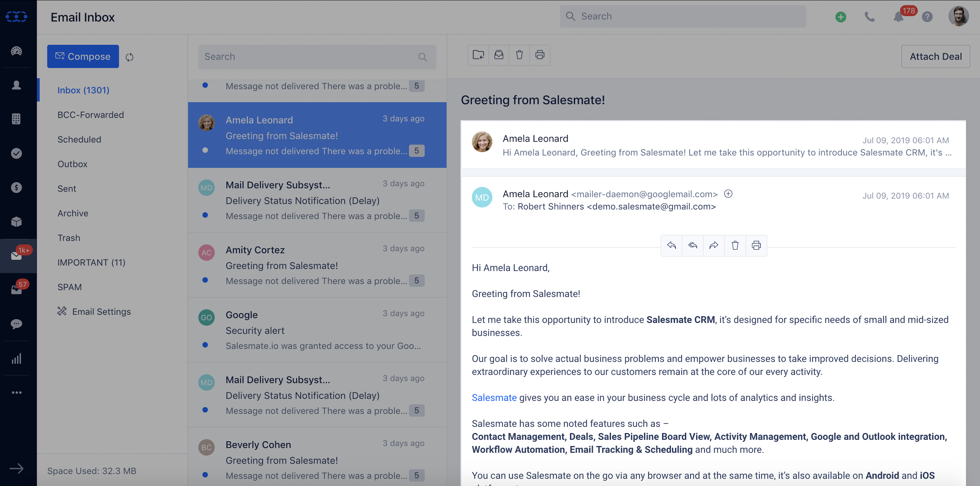Click the move-to-folder icon in top toolbar

[478, 55]
